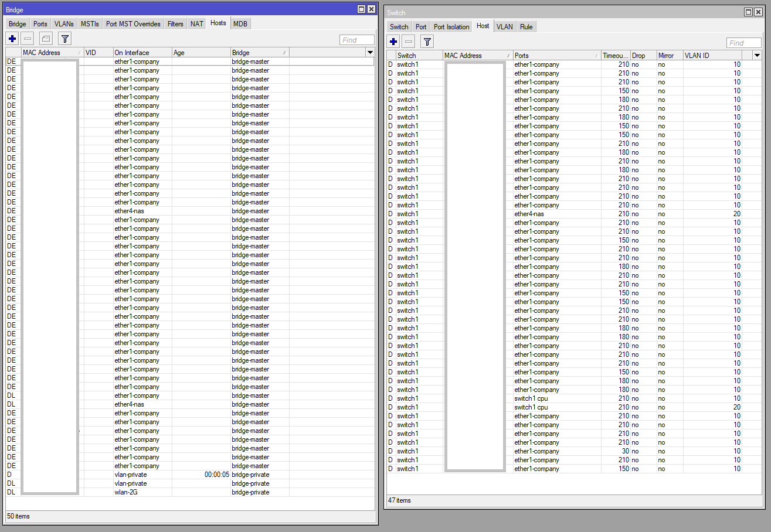Open the filter funnel in Bridge Hosts

(64, 38)
